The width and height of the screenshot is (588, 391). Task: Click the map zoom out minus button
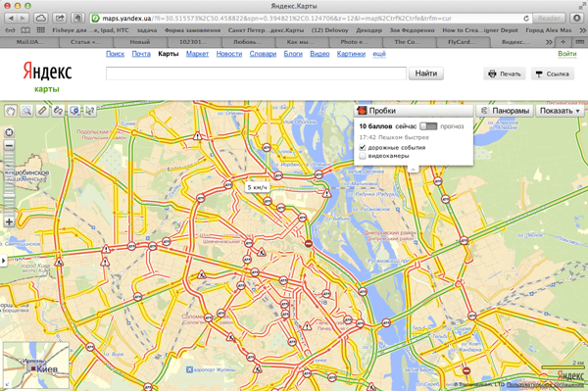9,145
